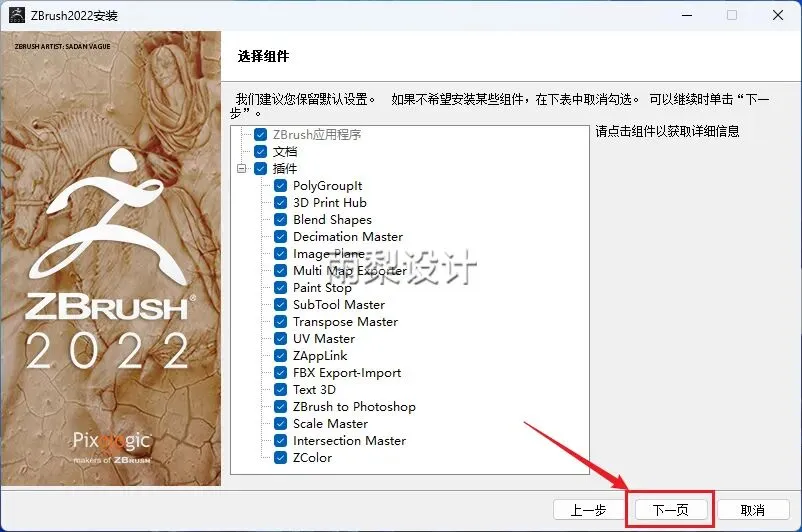Select the Intersection Master label

click(x=349, y=440)
